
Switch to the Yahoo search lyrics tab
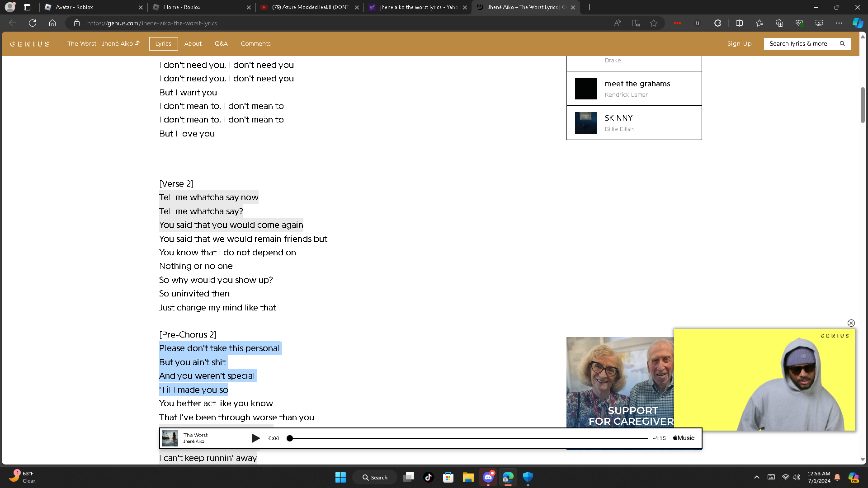coord(418,7)
